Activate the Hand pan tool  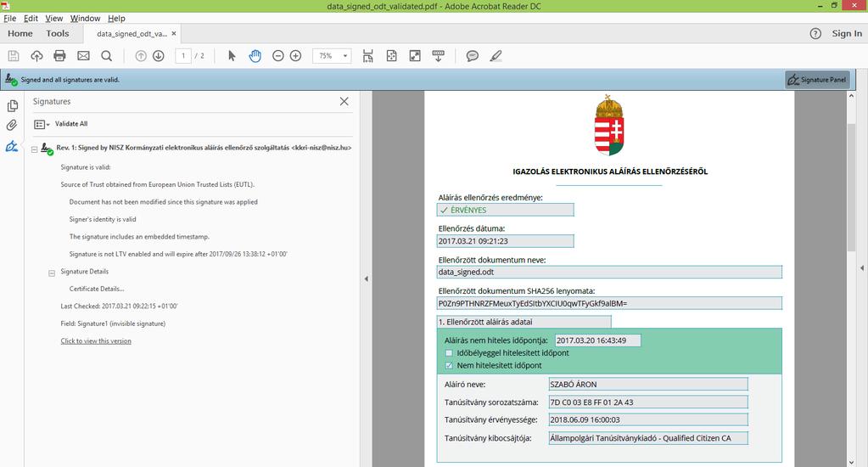click(x=255, y=56)
